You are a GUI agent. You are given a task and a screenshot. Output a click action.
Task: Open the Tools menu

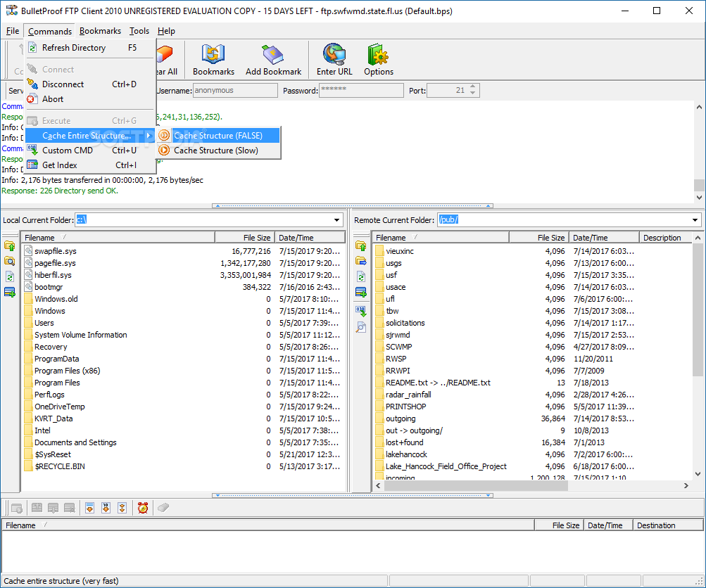click(139, 31)
